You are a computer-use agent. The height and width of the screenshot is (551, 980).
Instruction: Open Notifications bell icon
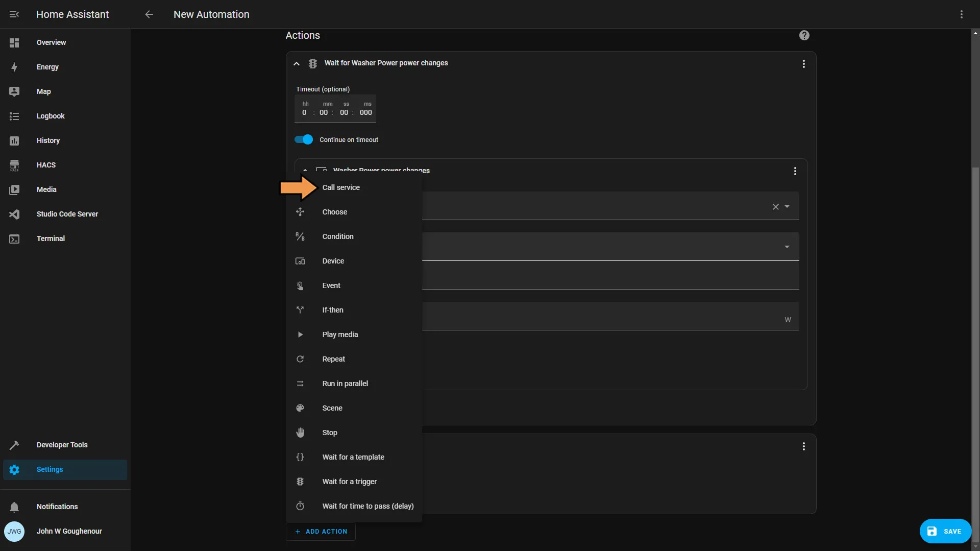[x=14, y=507]
